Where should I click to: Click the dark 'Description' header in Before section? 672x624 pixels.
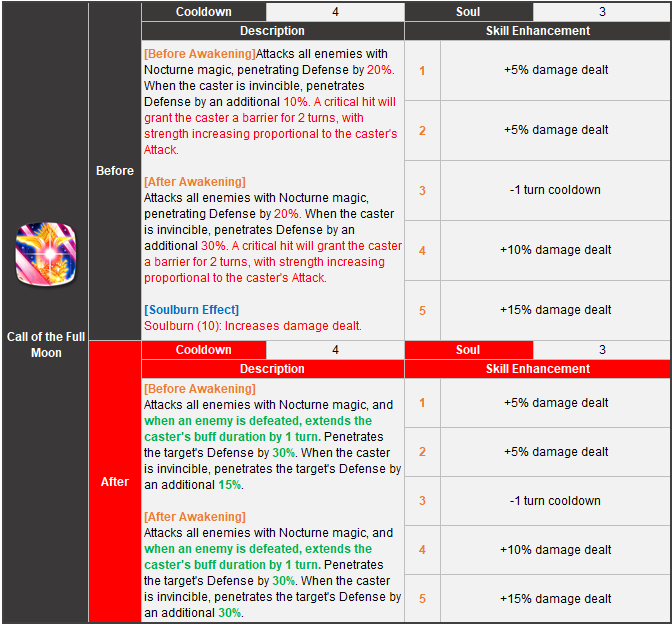tap(273, 31)
